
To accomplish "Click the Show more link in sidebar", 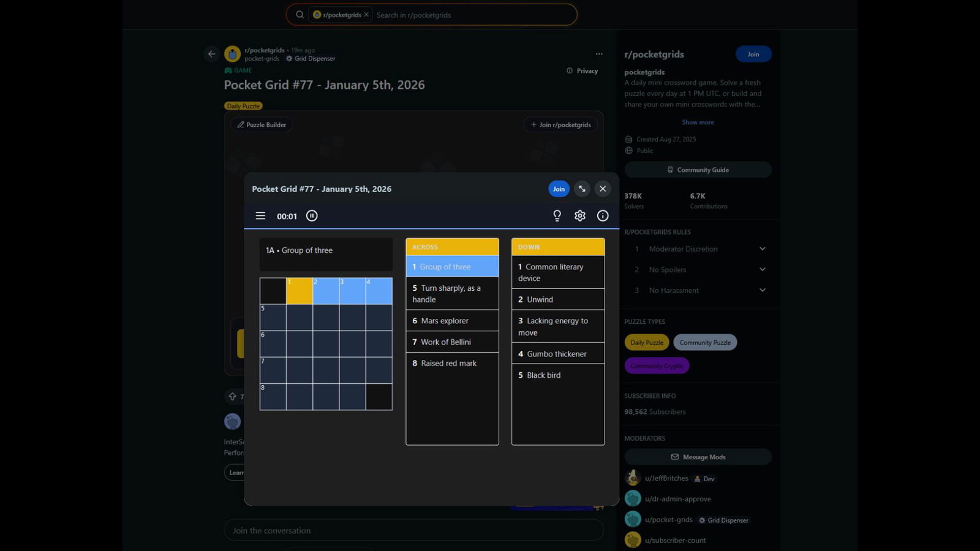I will point(698,122).
